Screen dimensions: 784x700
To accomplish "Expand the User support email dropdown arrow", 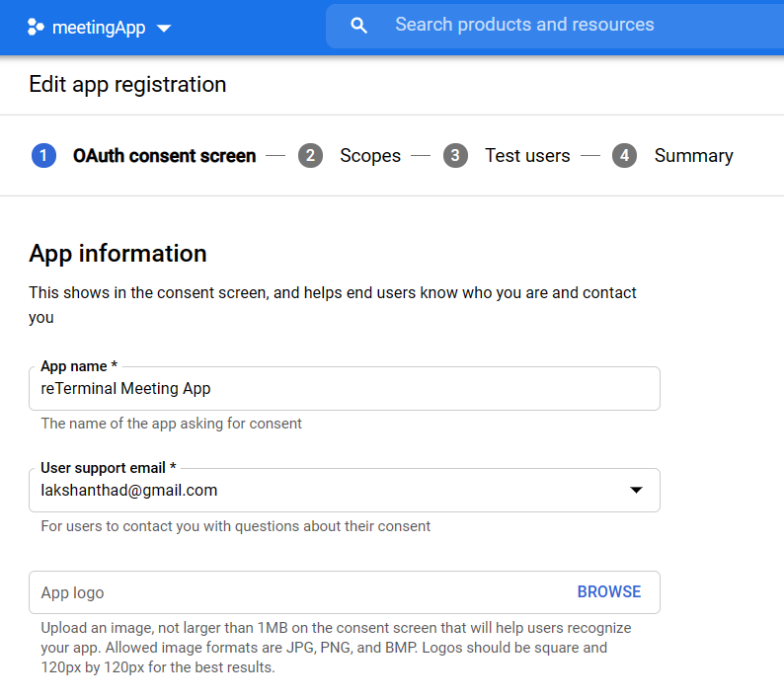I will [636, 491].
